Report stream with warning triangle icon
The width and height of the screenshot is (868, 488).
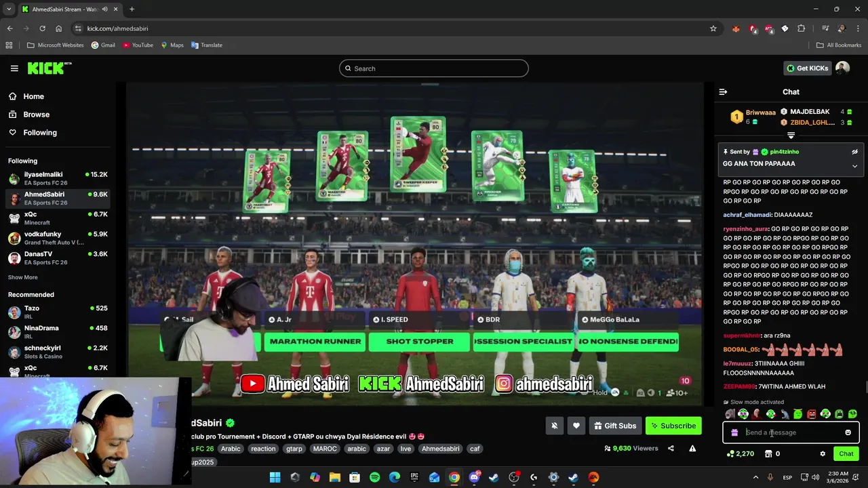(692, 448)
